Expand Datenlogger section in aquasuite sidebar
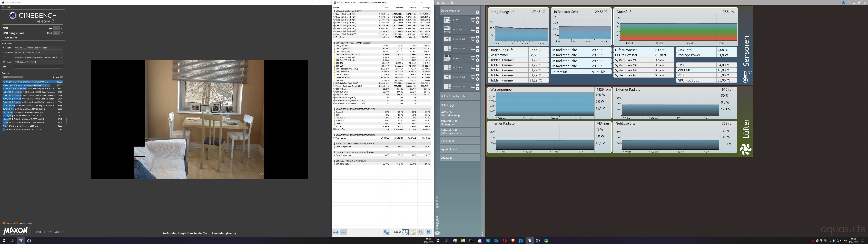Screen dimensions: 868x244 click(x=460, y=105)
